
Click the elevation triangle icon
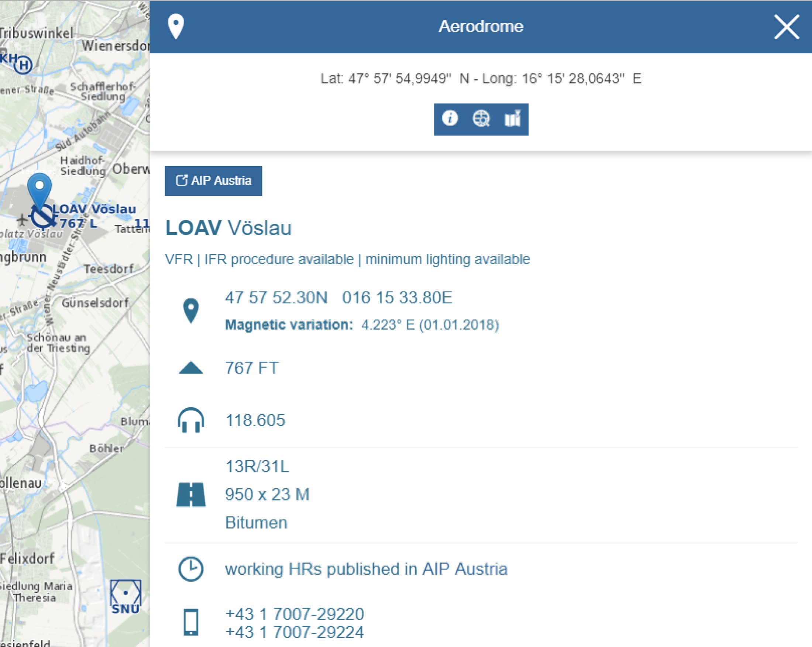[190, 368]
